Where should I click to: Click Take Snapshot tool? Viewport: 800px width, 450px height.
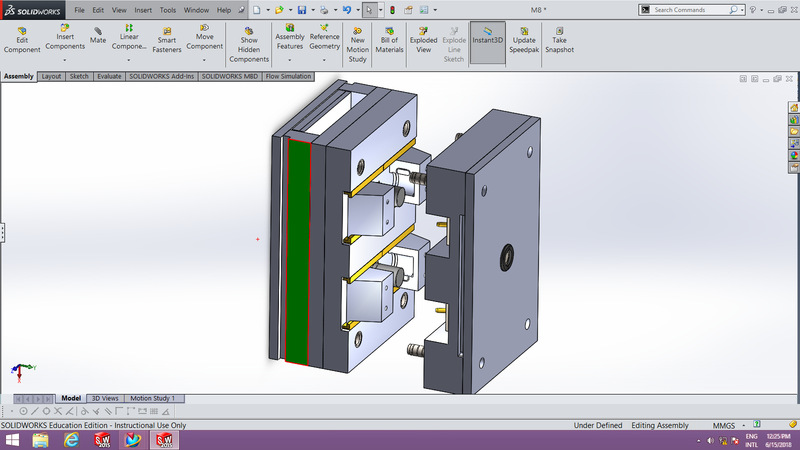click(x=559, y=40)
